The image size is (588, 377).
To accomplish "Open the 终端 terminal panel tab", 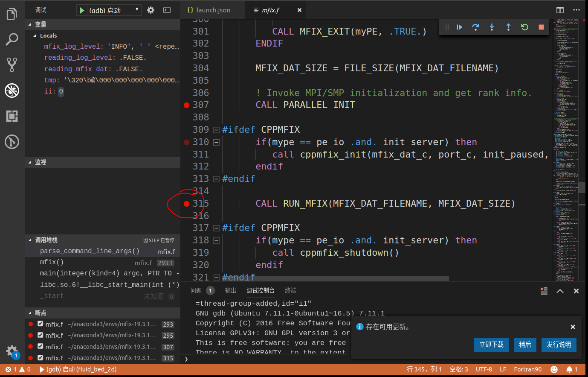I will point(291,291).
